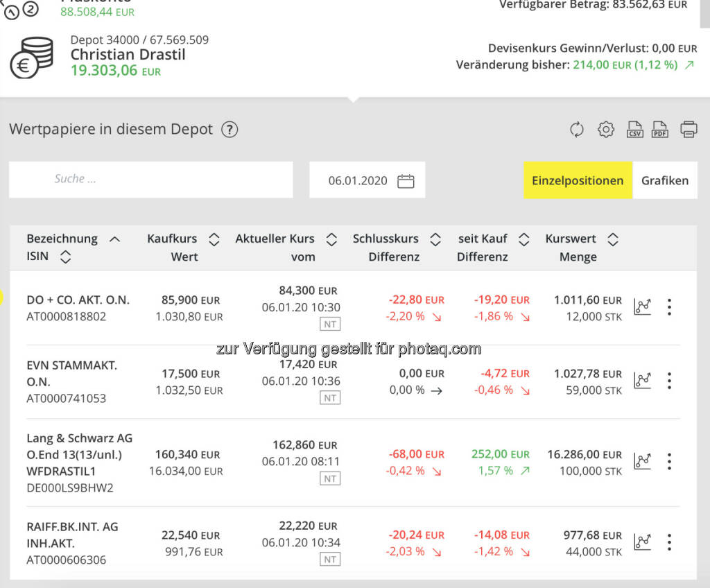Open calendar date picker icon
Viewport: 710px width, 588px height.
pos(406,181)
